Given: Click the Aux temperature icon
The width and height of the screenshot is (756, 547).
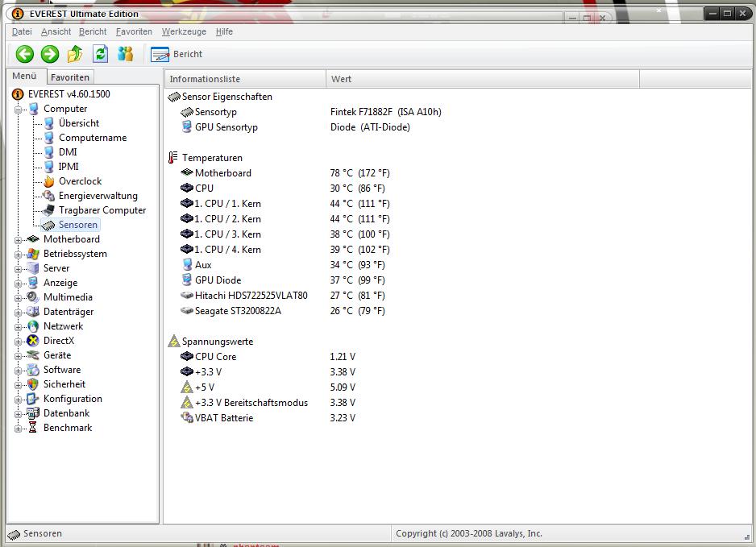Looking at the screenshot, I should 187,264.
